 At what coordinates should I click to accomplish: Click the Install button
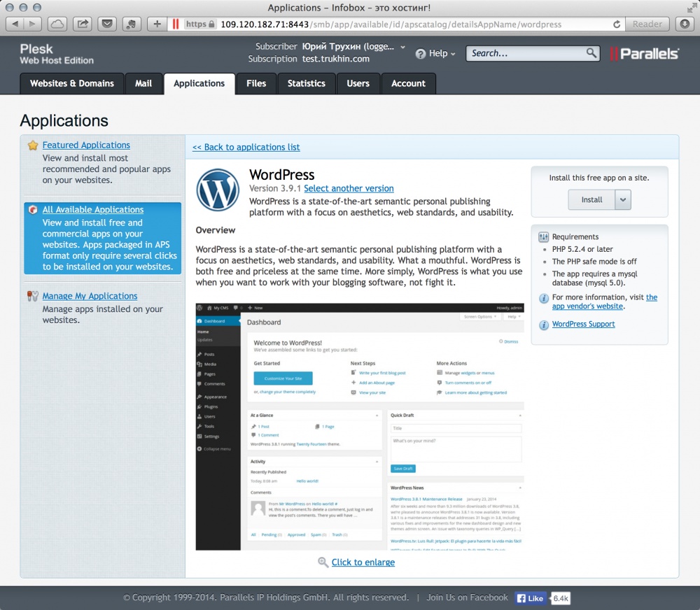coord(591,199)
